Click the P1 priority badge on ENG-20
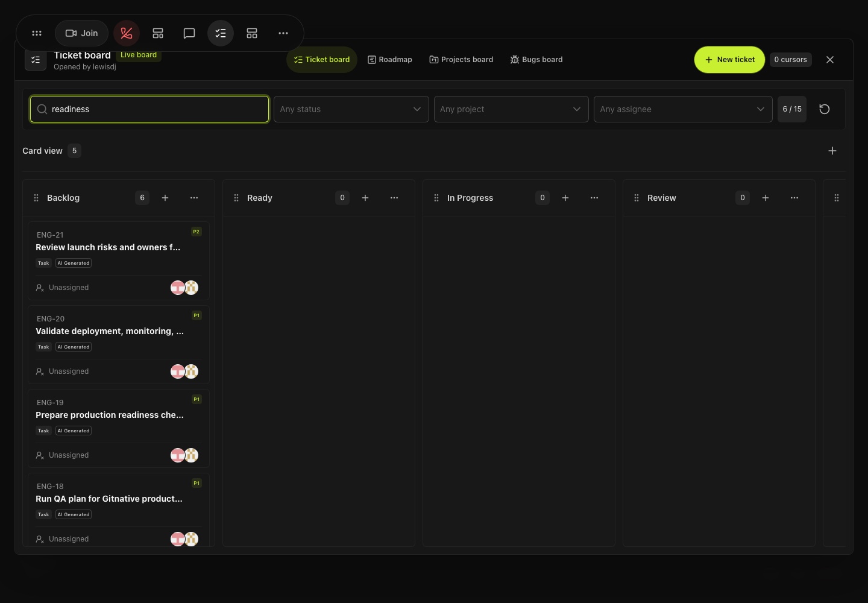 196,315
